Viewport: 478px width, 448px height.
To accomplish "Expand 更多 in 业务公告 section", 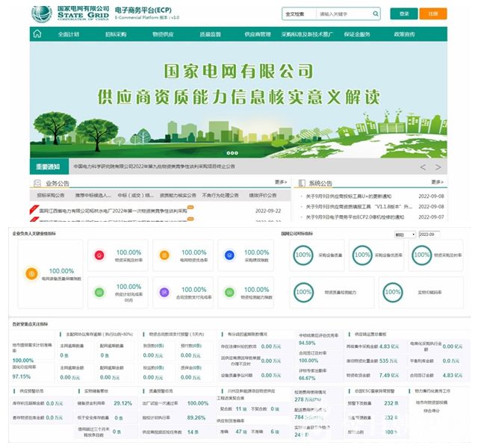I will (280, 181).
